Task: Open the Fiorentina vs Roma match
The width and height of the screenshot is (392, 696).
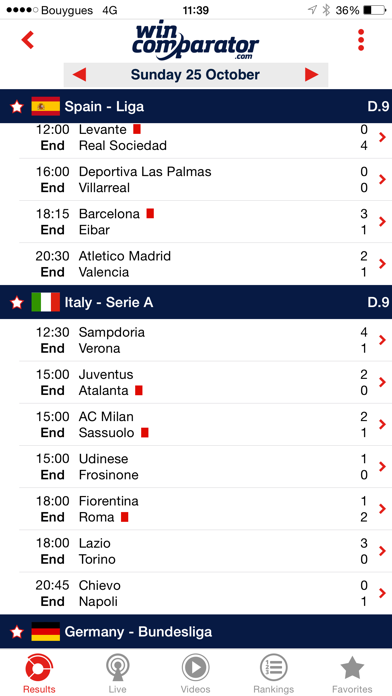Action: coord(206,509)
